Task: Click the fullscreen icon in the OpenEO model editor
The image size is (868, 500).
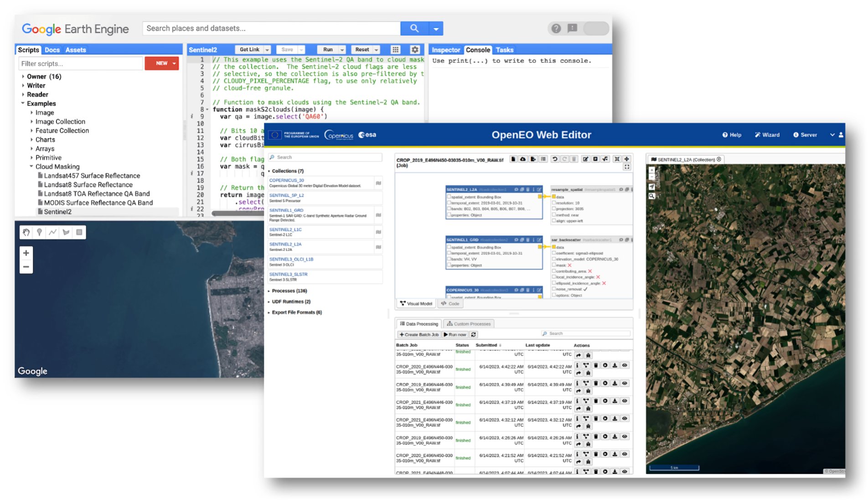Action: pyautogui.click(x=627, y=167)
